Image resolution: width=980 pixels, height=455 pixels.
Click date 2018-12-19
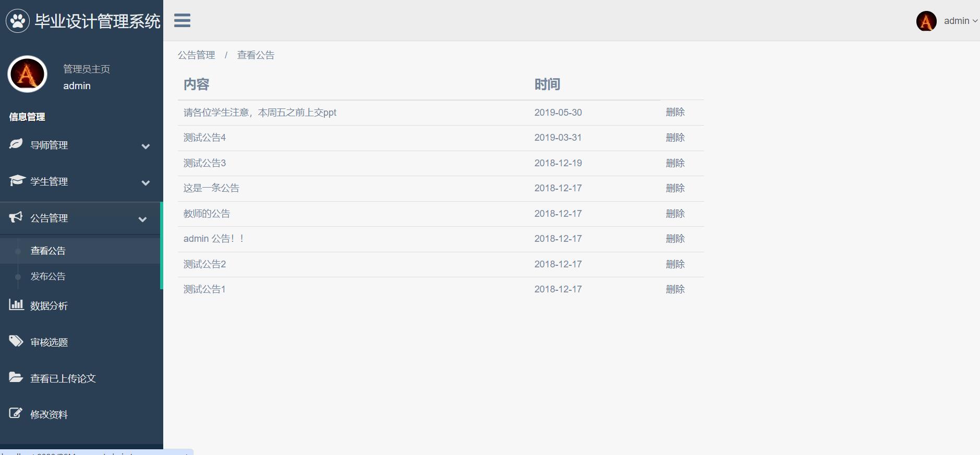(558, 163)
